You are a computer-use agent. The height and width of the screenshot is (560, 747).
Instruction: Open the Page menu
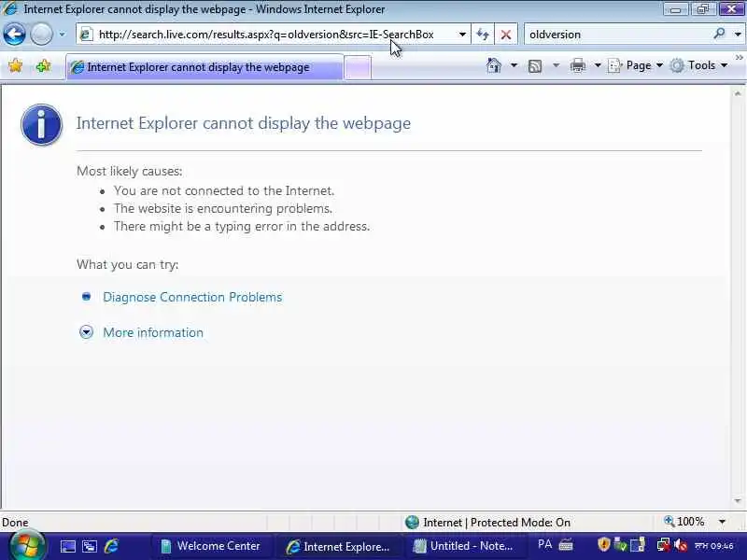pyautogui.click(x=635, y=65)
